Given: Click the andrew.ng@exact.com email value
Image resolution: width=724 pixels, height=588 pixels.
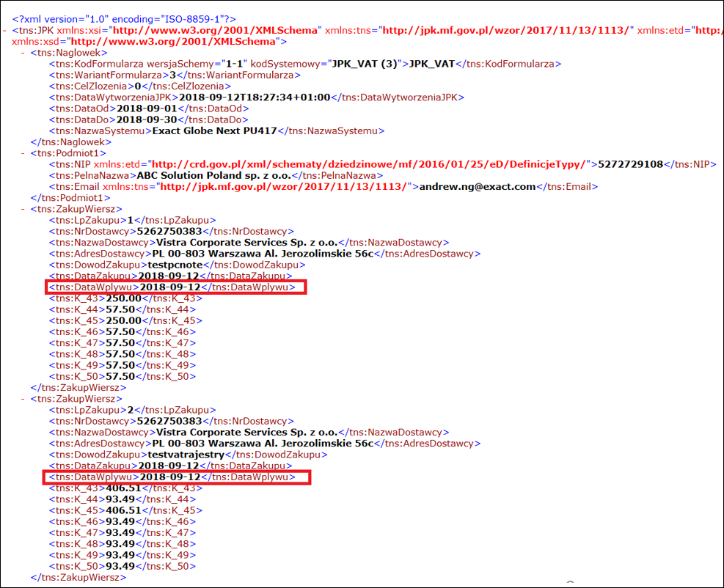Looking at the screenshot, I should (477, 187).
